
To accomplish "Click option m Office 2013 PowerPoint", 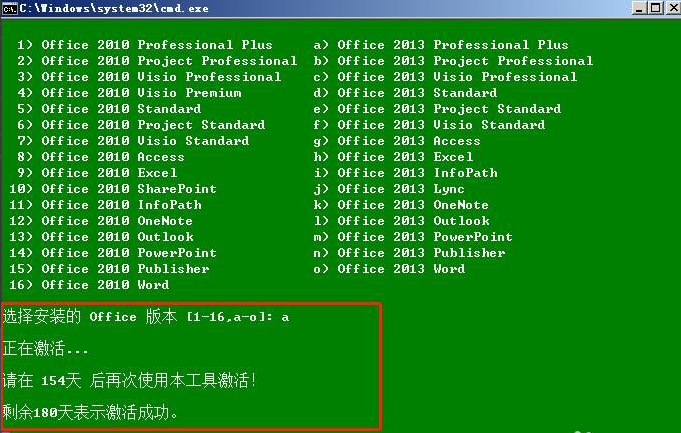I will coord(424,237).
